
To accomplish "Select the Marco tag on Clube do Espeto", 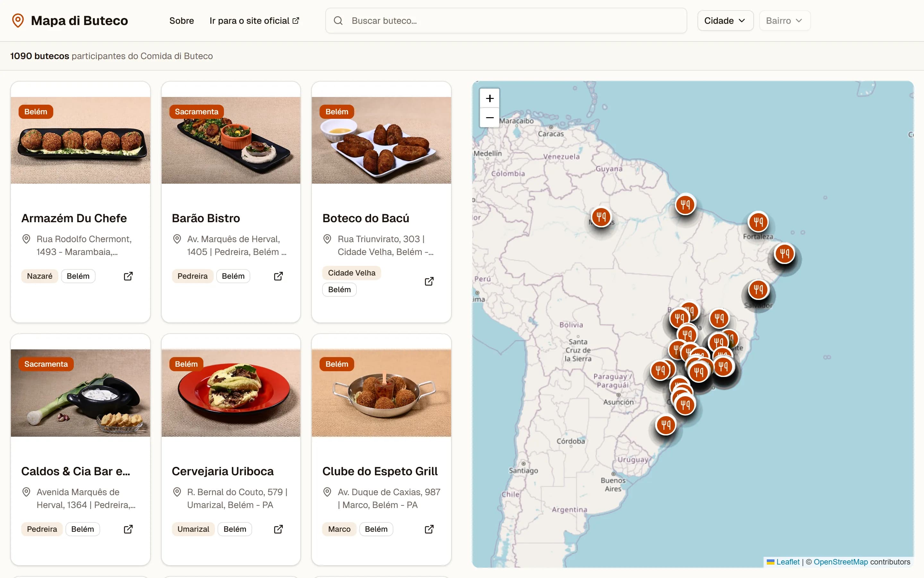I will tap(339, 529).
